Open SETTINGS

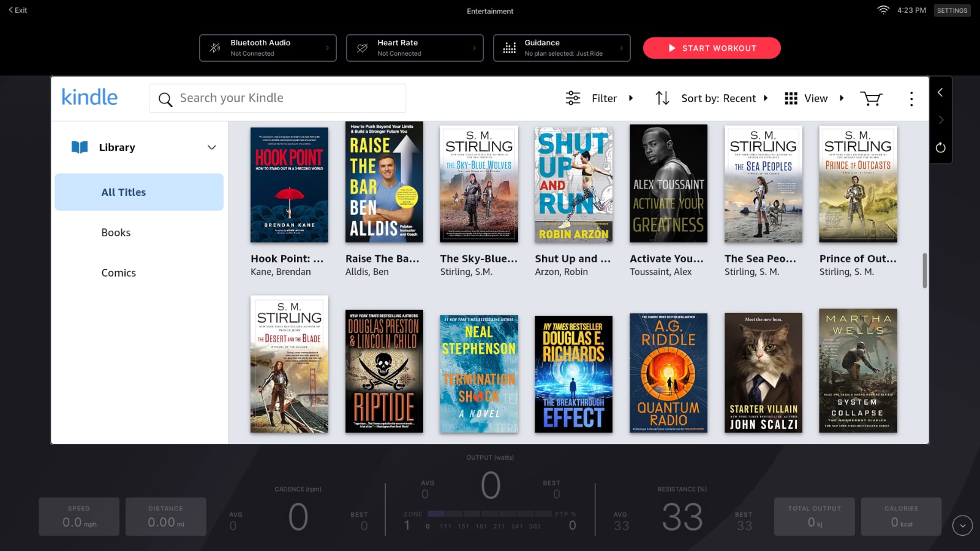[952, 10]
